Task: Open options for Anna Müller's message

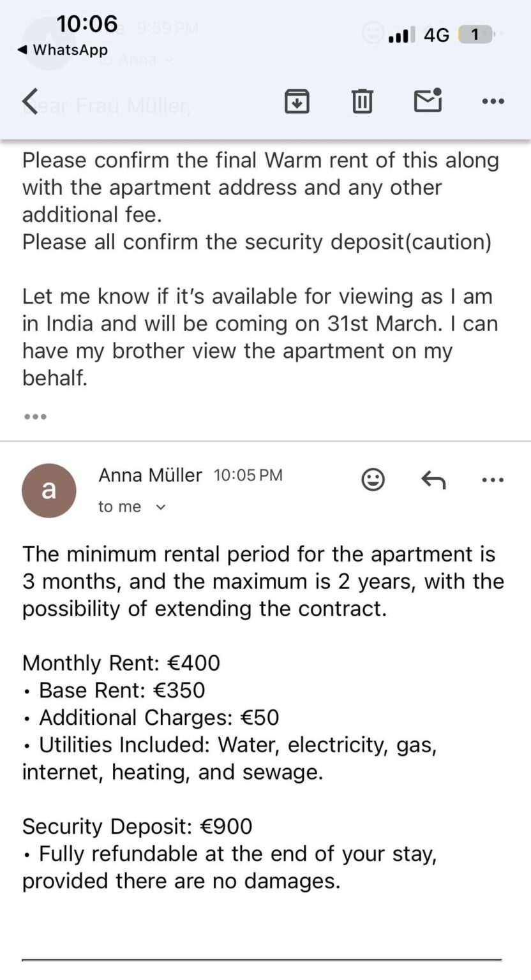Action: [x=493, y=480]
